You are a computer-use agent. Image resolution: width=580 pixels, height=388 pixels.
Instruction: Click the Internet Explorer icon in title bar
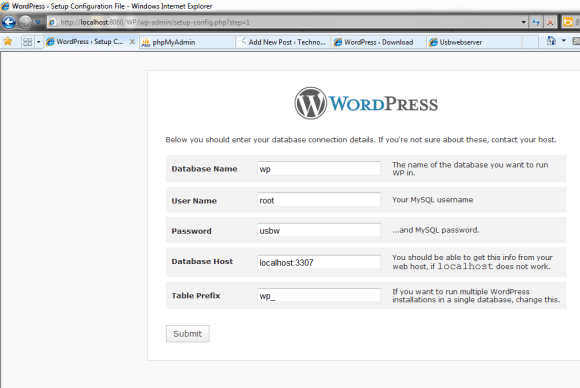(5, 6)
